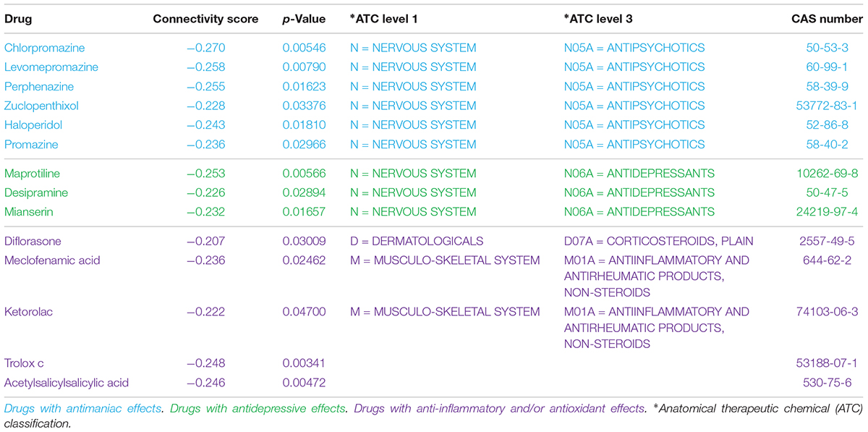This screenshot has height=432, width=868.
Task: Click the Meclofenamic acid drug name
Action: click(x=52, y=260)
